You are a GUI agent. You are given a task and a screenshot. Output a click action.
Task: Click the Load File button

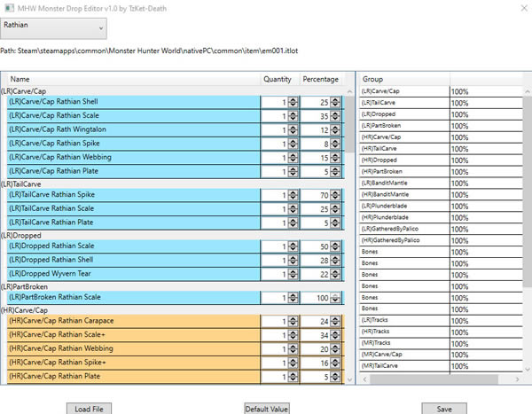click(x=90, y=408)
